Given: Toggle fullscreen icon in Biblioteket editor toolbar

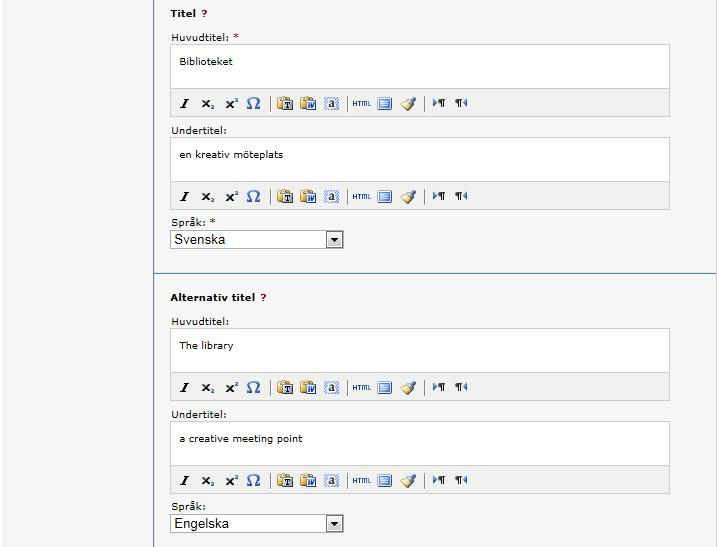Looking at the screenshot, I should coord(385,104).
